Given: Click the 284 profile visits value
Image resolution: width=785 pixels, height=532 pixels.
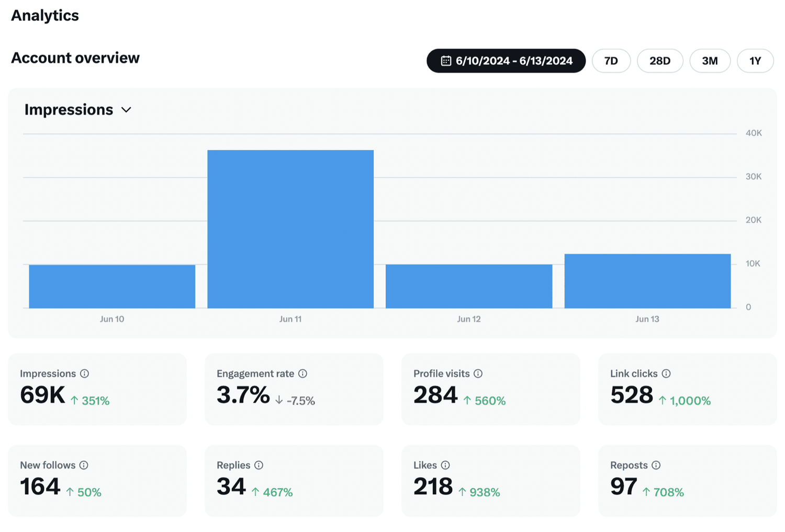Looking at the screenshot, I should click(435, 395).
